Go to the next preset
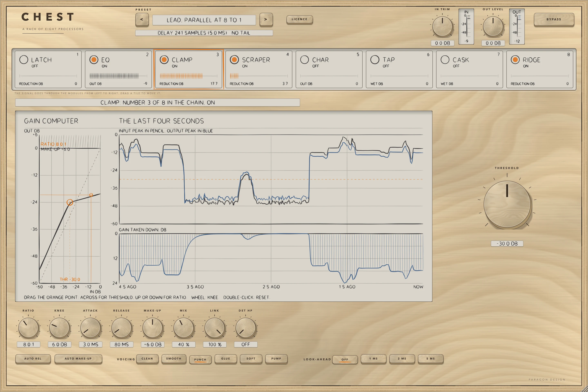This screenshot has width=588, height=392. (x=266, y=20)
